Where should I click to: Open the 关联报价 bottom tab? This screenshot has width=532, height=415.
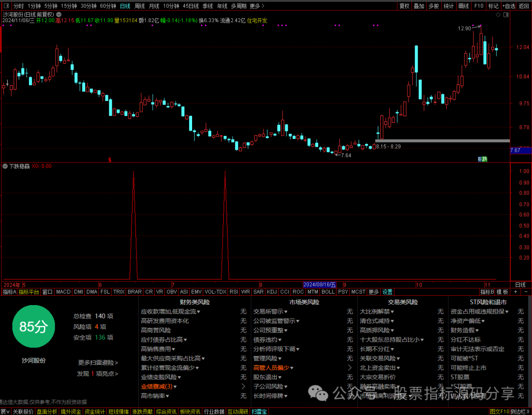click(23, 412)
